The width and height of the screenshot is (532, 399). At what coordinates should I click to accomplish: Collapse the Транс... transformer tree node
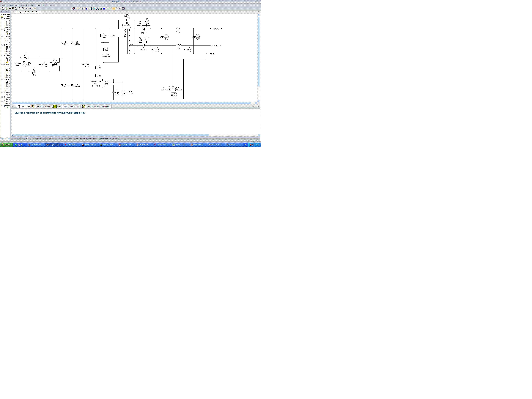[2, 56]
